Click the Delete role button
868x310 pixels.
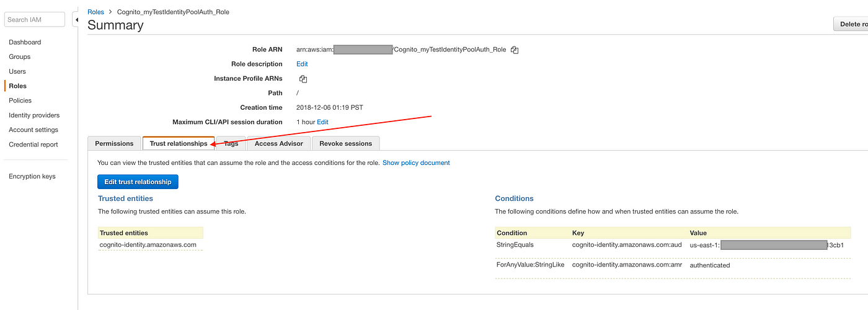[x=851, y=24]
